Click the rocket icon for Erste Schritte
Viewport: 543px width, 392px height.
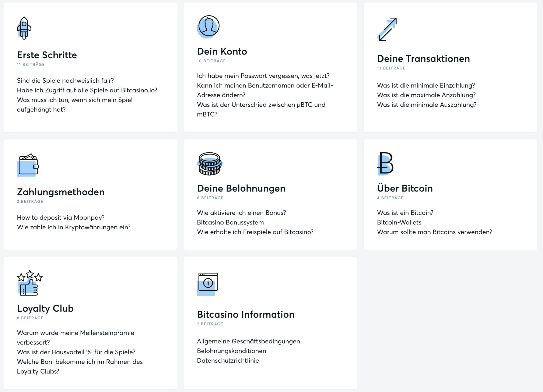click(24, 28)
